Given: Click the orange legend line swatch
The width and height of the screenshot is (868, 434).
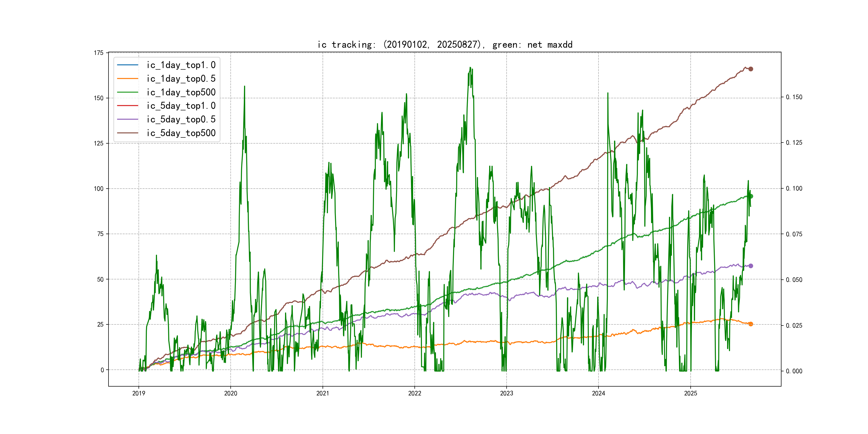Looking at the screenshot, I should (128, 78).
